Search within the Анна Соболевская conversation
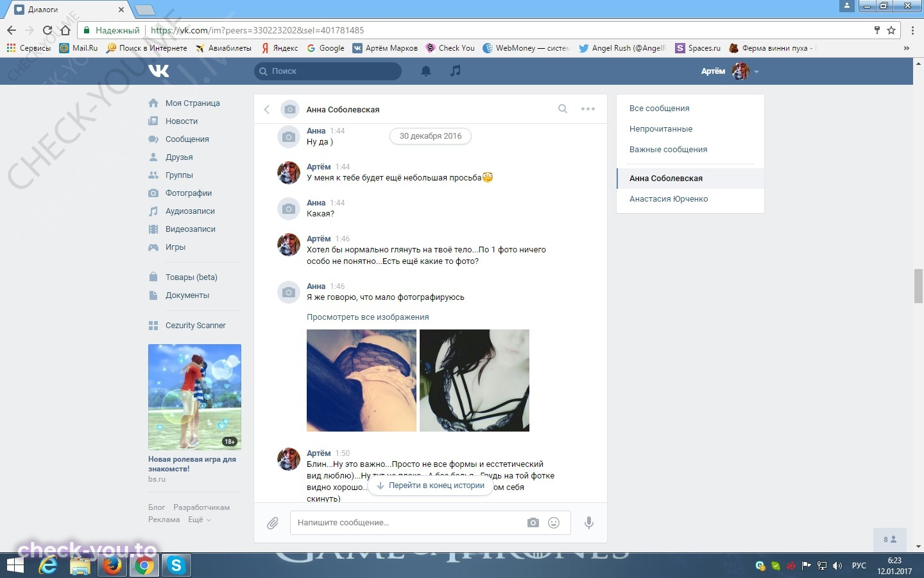 (x=563, y=109)
